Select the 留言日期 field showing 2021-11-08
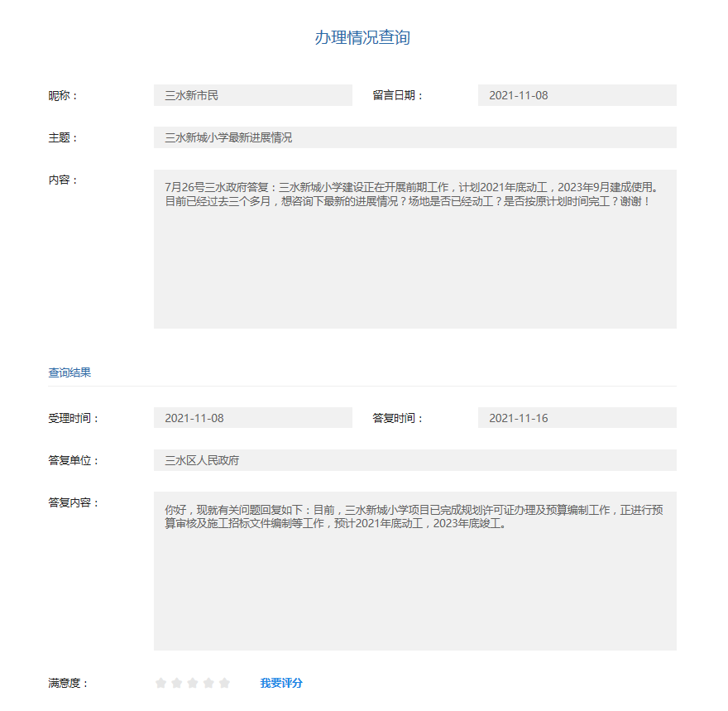 [577, 95]
